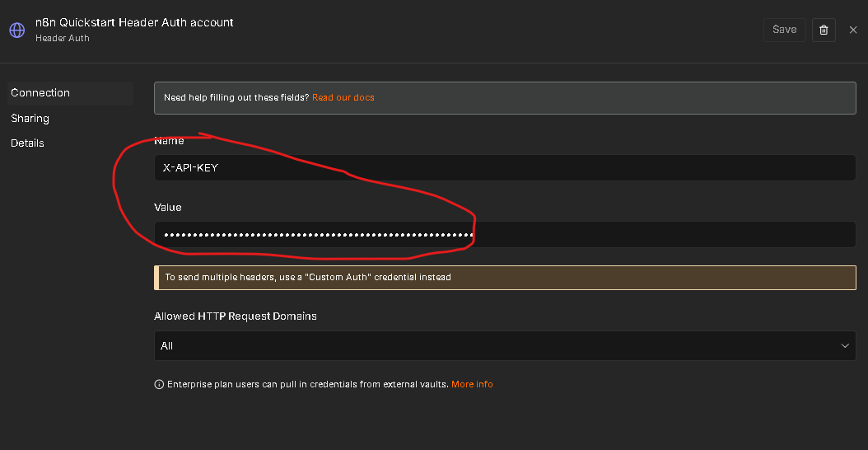The width and height of the screenshot is (868, 450).
Task: Open the More info link
Action: 472,384
